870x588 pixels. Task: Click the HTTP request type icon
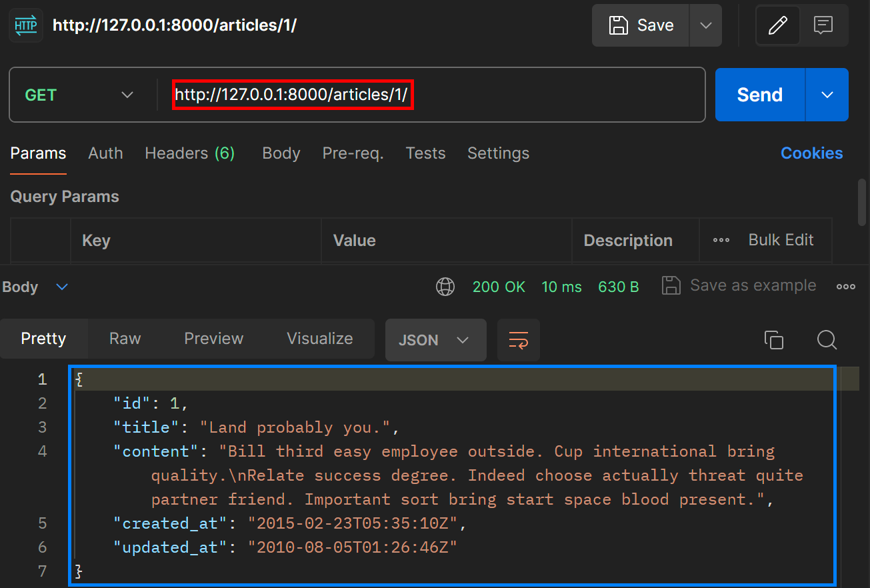tap(26, 25)
